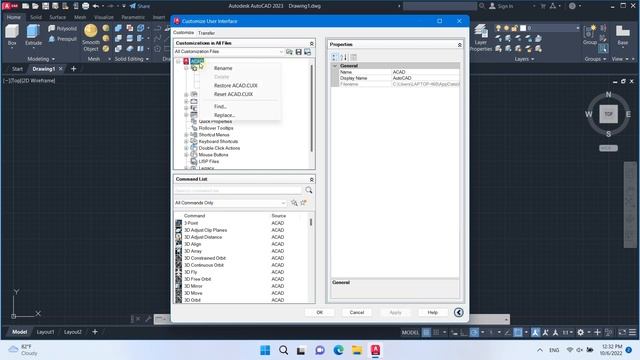Open Microsoft Edge from taskbar
640x360 pixels.
[x=338, y=350]
